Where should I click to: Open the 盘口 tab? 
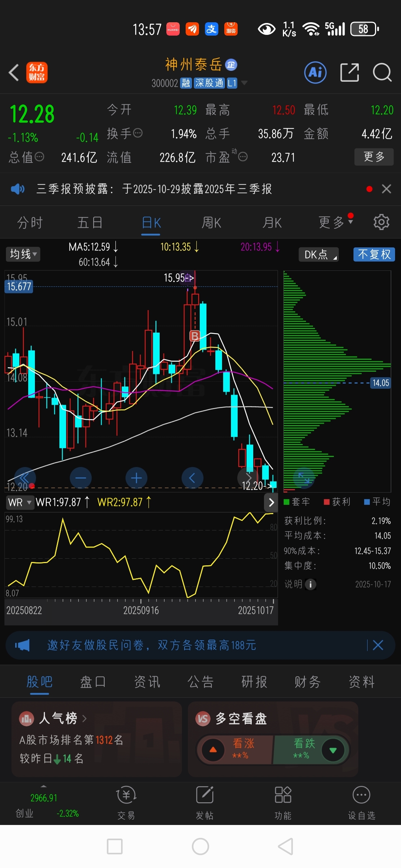click(93, 682)
